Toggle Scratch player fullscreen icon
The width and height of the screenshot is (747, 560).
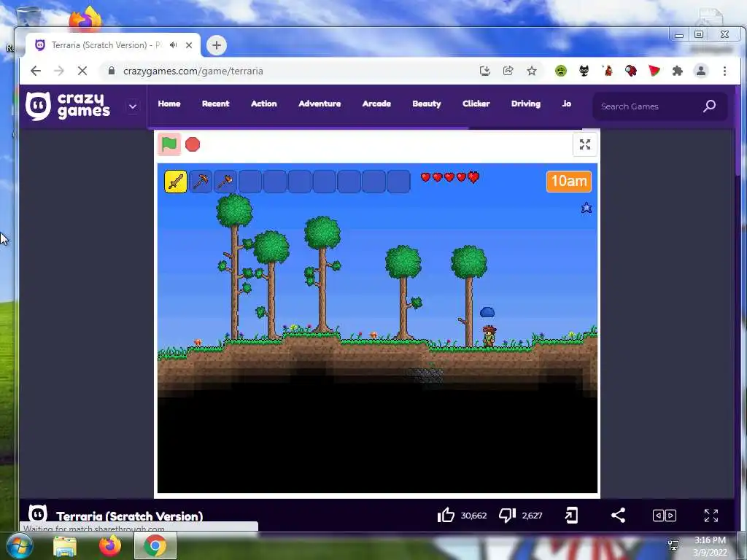click(x=585, y=144)
